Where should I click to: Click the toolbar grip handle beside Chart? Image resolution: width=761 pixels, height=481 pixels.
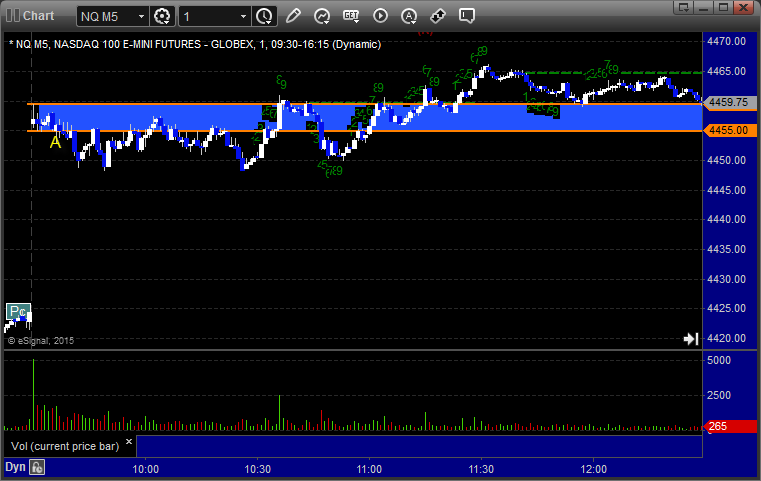pyautogui.click(x=13, y=16)
